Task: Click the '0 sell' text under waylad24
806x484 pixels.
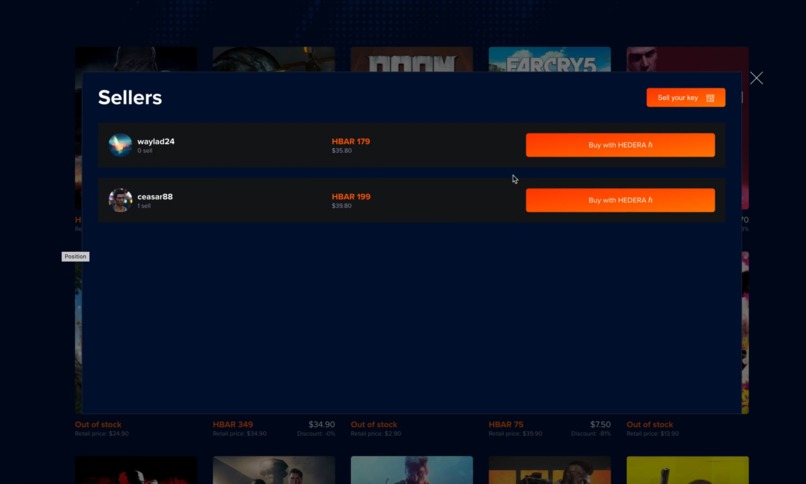Action: coord(144,151)
